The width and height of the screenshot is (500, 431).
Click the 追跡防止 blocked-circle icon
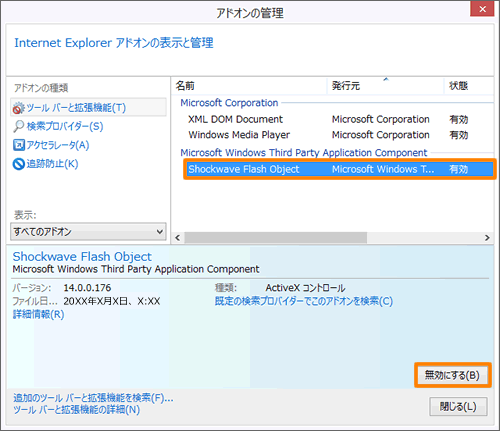tap(19, 164)
